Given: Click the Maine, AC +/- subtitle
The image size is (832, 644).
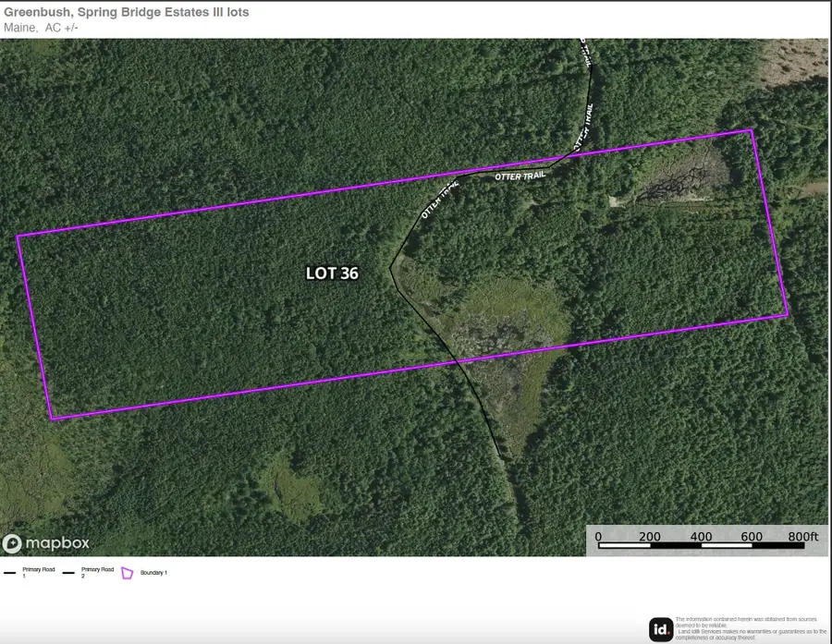Looking at the screenshot, I should click(42, 27).
